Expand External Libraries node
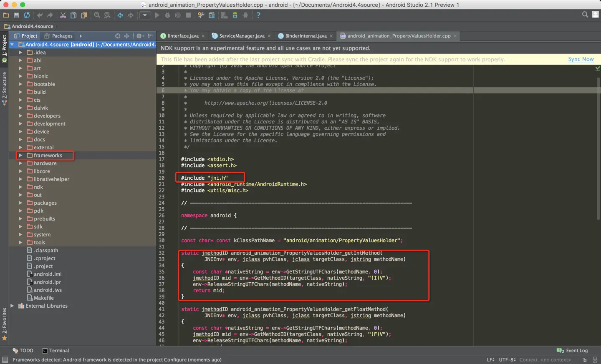This screenshot has height=364, width=601. pyautogui.click(x=12, y=306)
